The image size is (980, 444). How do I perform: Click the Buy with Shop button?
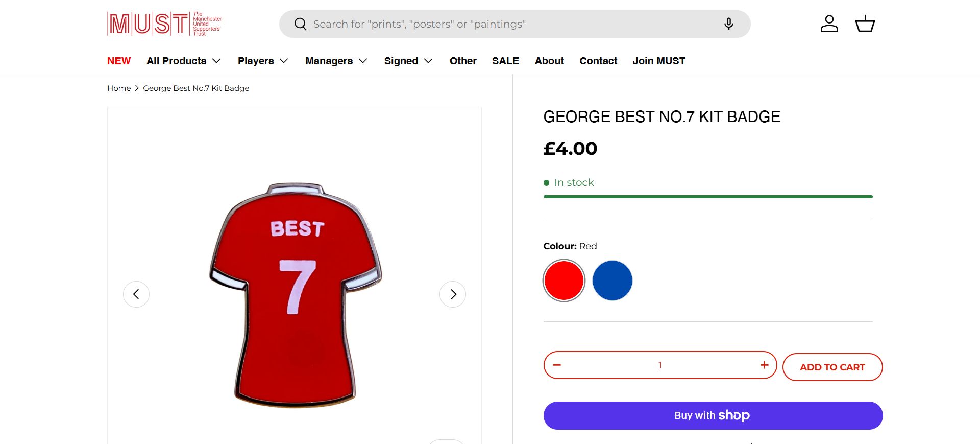click(713, 415)
